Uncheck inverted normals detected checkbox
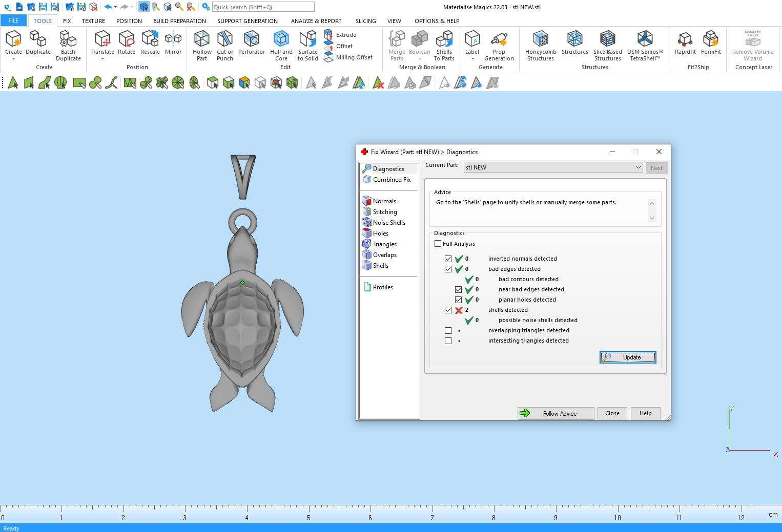The height and width of the screenshot is (532, 782). click(448, 259)
